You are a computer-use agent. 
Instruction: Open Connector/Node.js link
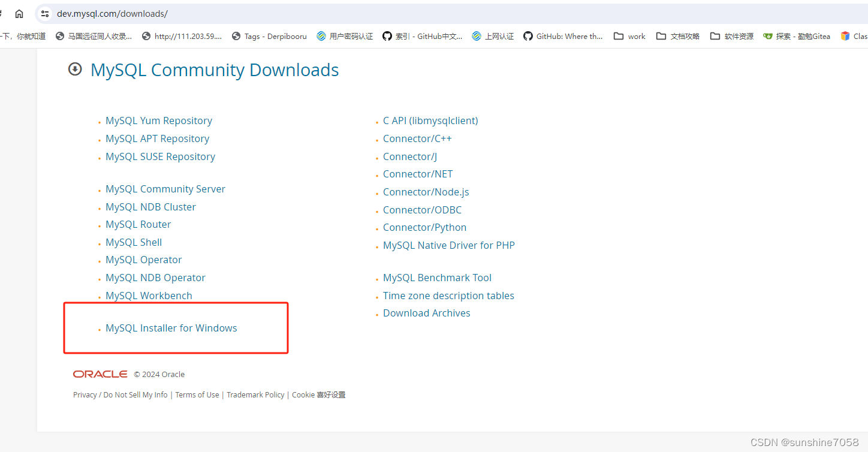click(426, 192)
